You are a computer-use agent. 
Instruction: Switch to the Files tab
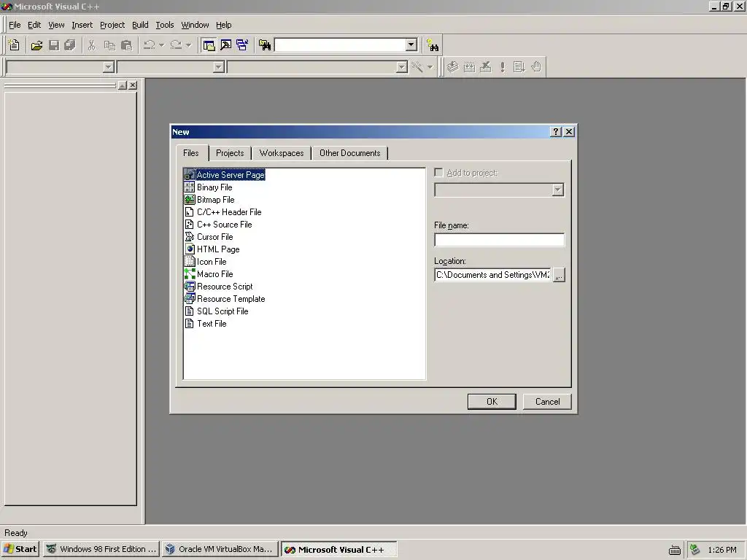pyautogui.click(x=191, y=153)
